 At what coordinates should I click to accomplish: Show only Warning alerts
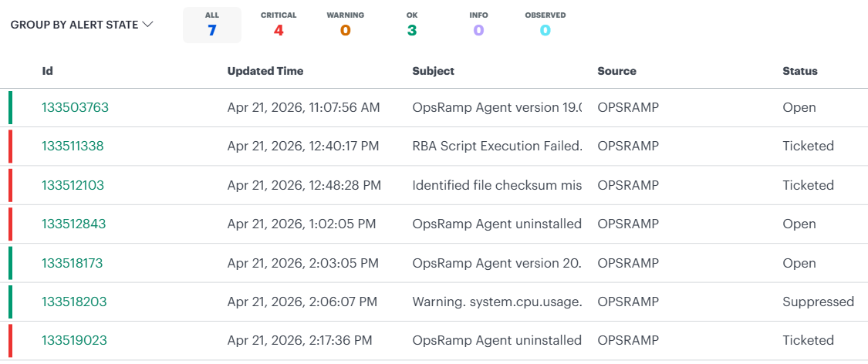pyautogui.click(x=345, y=25)
